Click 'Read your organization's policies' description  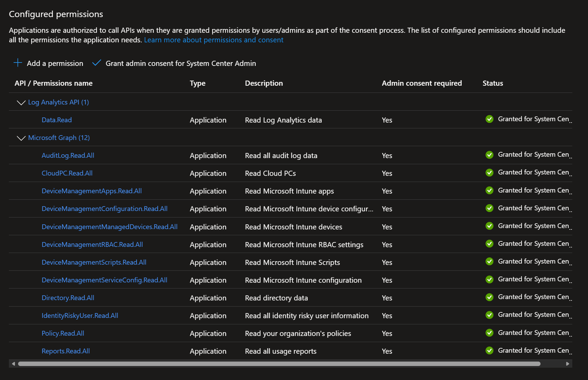coord(298,334)
